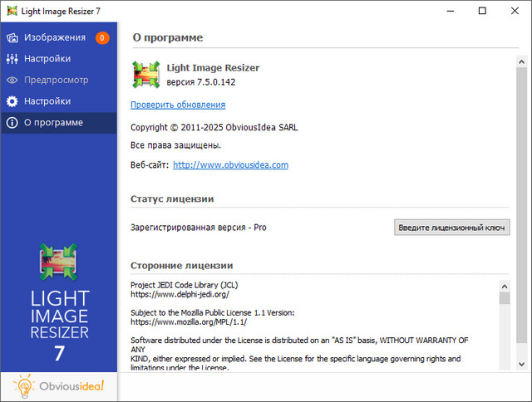Click the large sidebar Light Image Resizer logo
Image resolution: width=532 pixels, height=402 pixels.
tap(59, 262)
